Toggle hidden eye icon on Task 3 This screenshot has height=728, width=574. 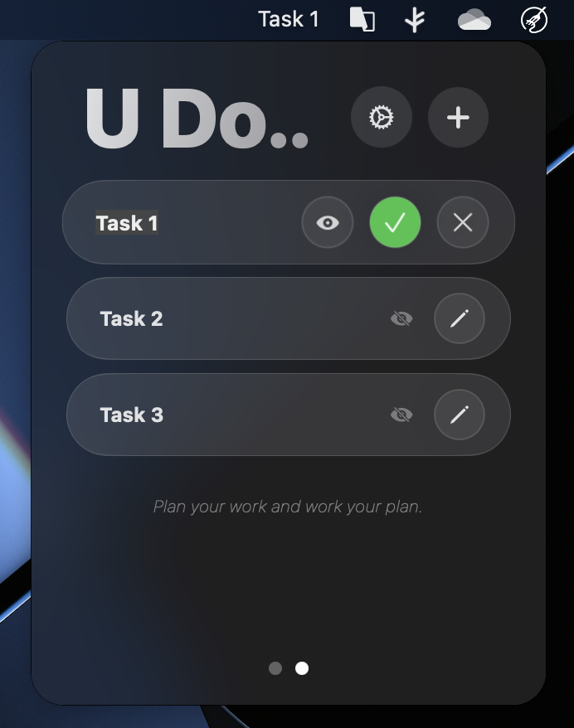coord(401,415)
